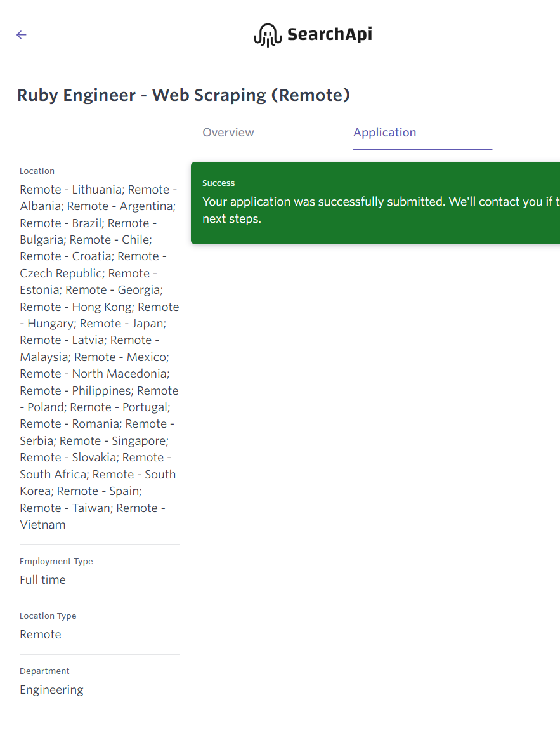
Task: Click the "Engineering" department value
Action: point(51,690)
